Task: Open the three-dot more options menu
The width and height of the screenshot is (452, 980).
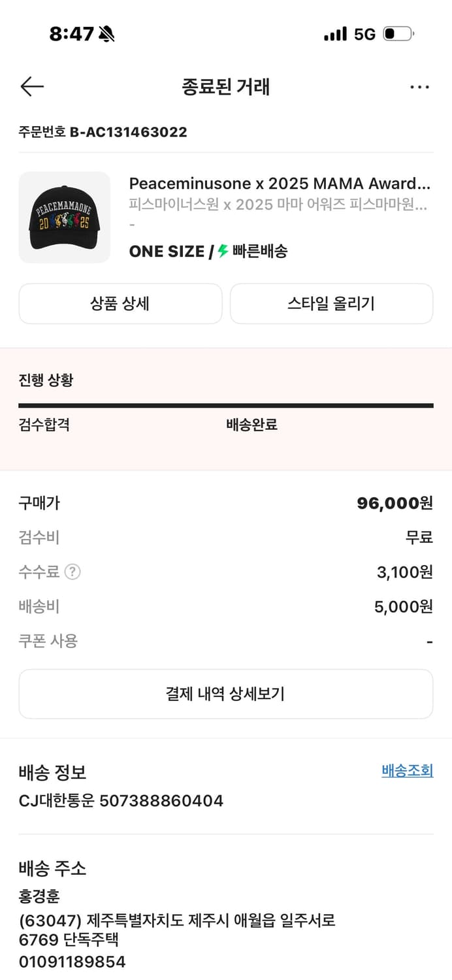Action: point(420,86)
